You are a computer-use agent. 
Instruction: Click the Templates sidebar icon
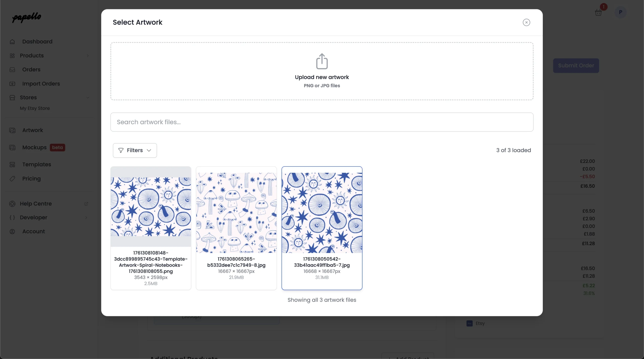click(x=12, y=165)
